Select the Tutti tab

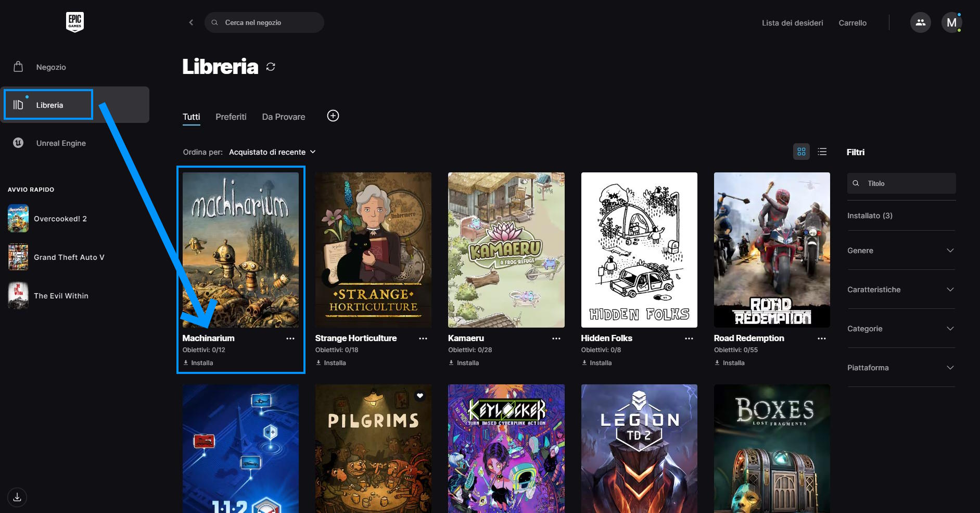pyautogui.click(x=191, y=117)
